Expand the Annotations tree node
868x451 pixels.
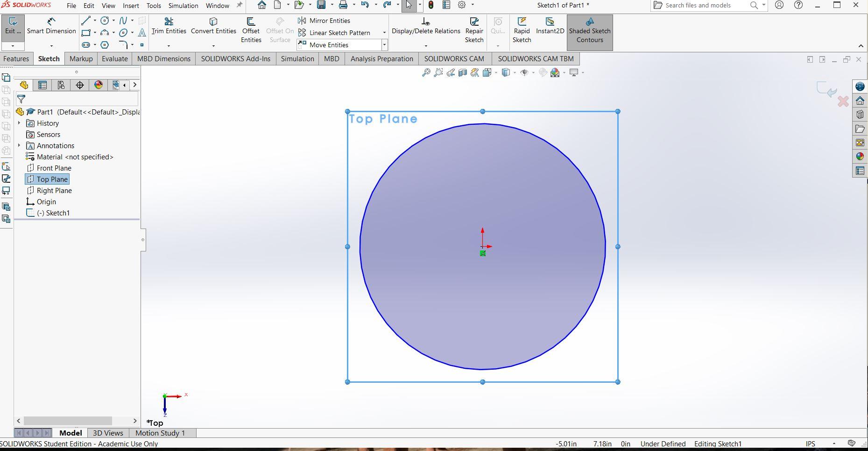click(x=19, y=145)
